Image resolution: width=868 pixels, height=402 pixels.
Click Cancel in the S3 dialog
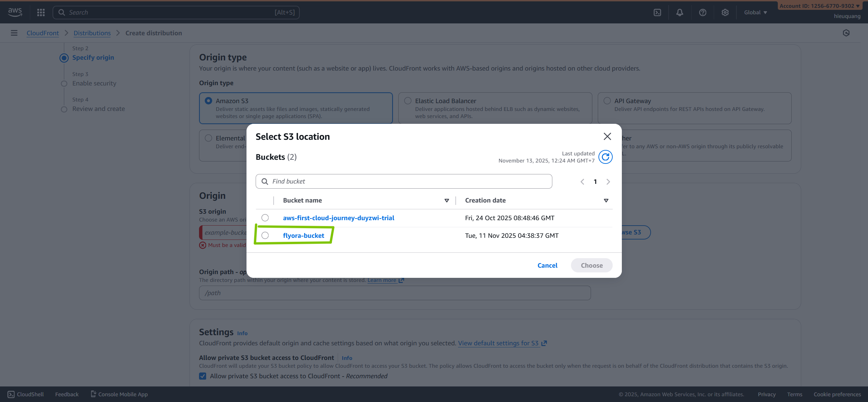pos(547,265)
